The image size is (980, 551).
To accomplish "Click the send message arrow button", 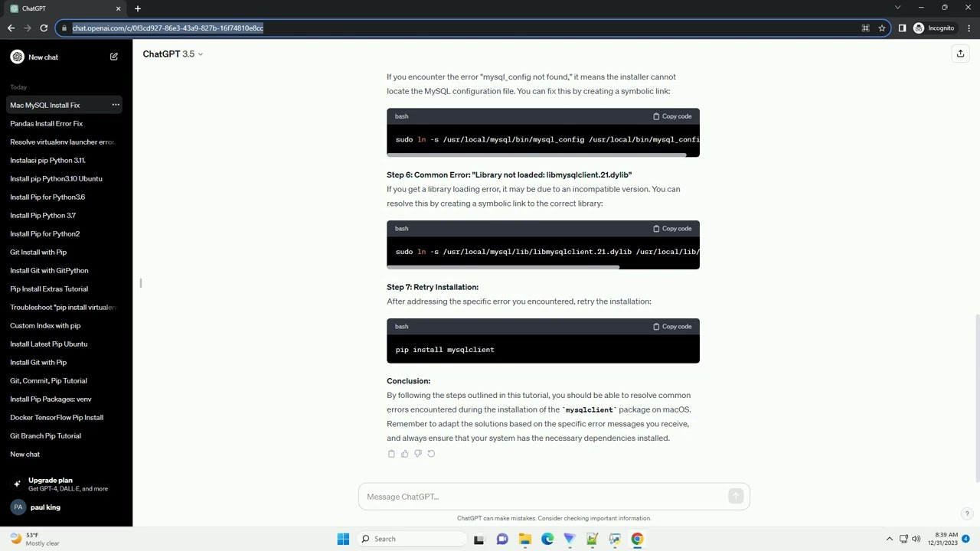I will pyautogui.click(x=736, y=497).
